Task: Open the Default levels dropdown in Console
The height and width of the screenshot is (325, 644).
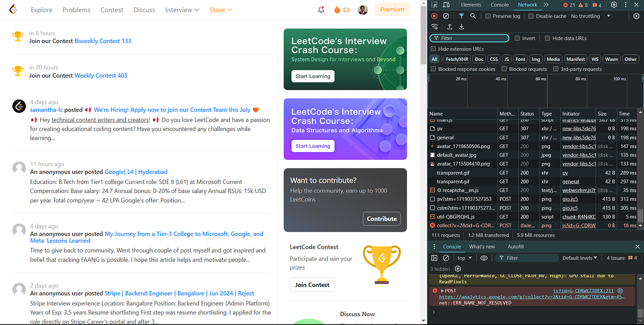Action: pyautogui.click(x=580, y=257)
